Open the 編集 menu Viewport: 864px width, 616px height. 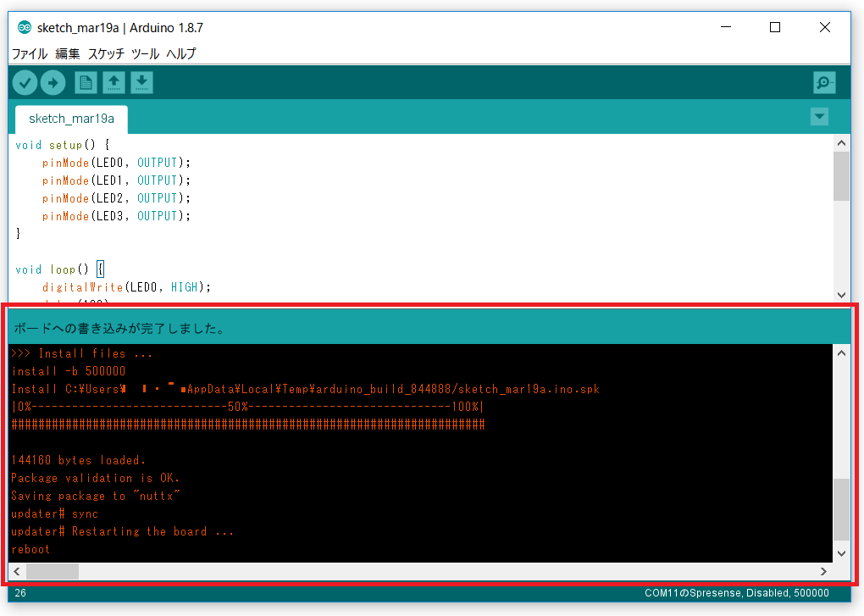point(67,53)
